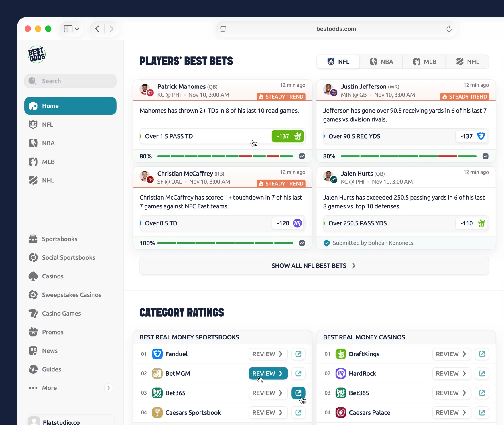
Task: Click Mahomes 80% hit-rate progress bar
Action: (225, 156)
